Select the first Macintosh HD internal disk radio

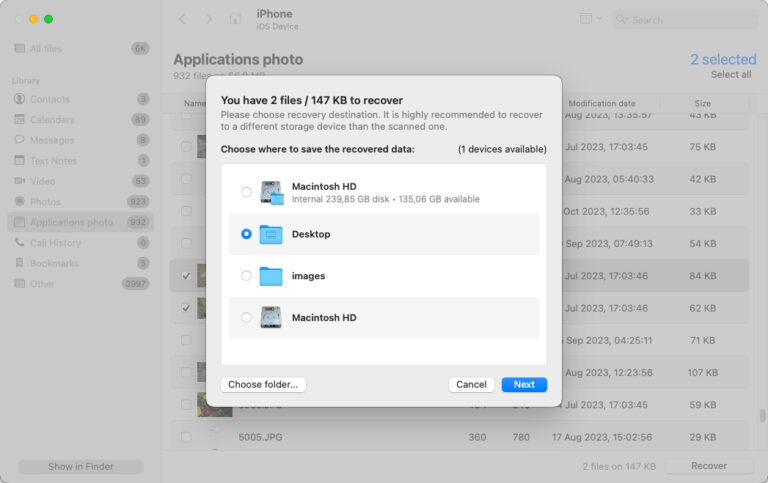tap(246, 192)
